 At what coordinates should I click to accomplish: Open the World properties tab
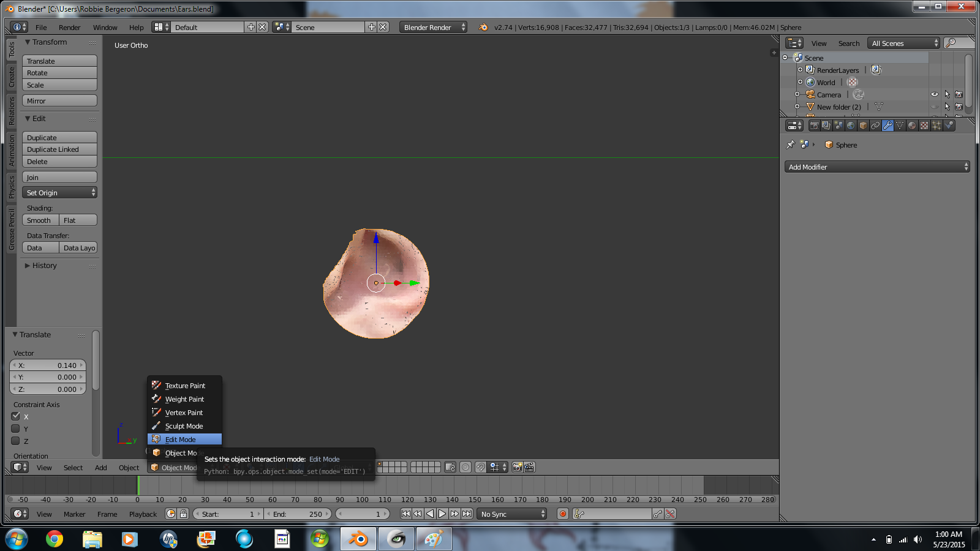(851, 126)
